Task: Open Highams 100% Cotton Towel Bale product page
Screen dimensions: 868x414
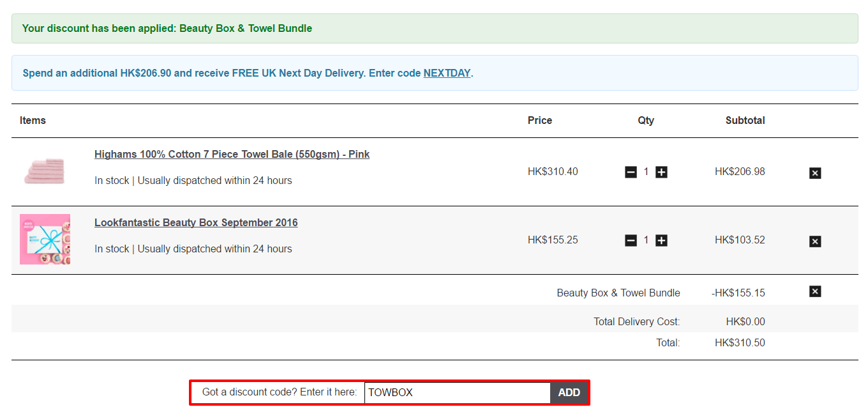Action: point(232,154)
